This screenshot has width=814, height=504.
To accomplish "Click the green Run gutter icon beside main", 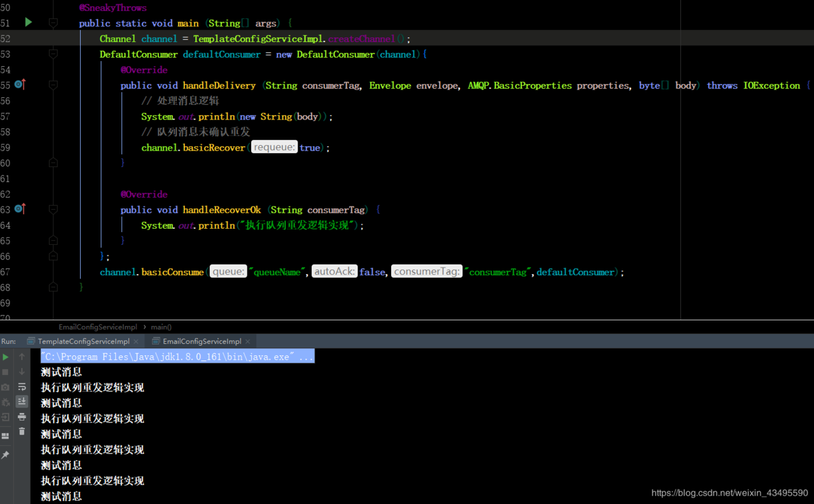I will (x=29, y=22).
